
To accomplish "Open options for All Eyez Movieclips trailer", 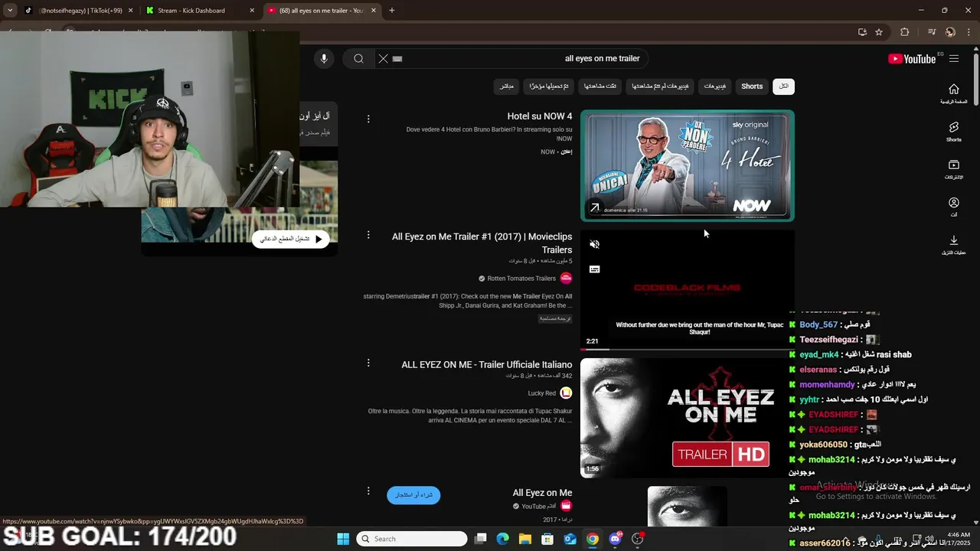I will pos(368,236).
